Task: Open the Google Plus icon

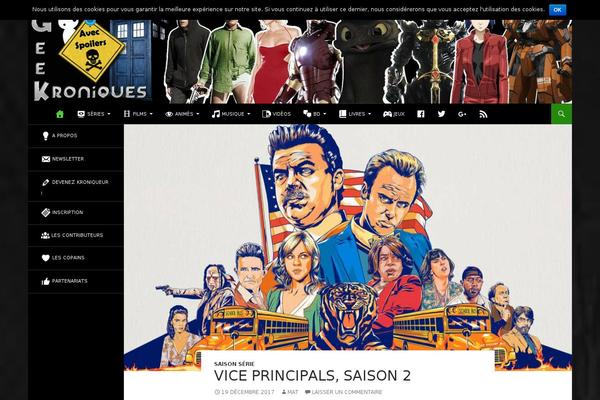Action: coord(462,114)
